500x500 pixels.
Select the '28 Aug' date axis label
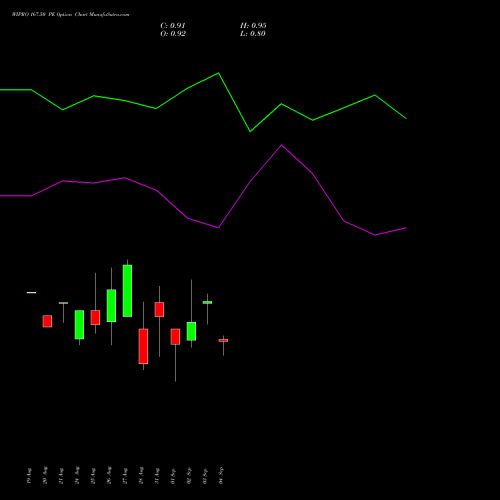[141, 475]
